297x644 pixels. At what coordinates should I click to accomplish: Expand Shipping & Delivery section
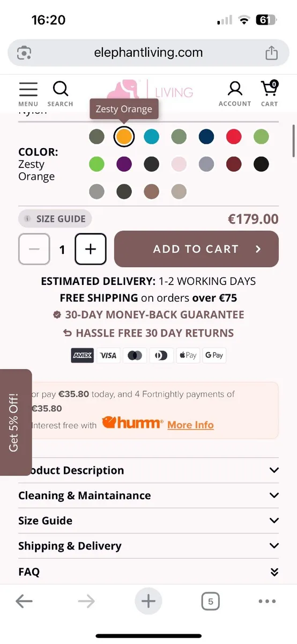pos(148,546)
